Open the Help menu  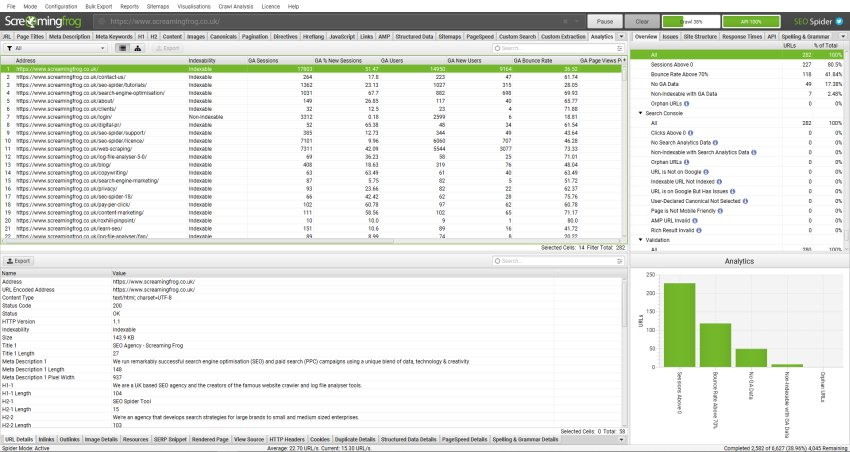pos(293,7)
